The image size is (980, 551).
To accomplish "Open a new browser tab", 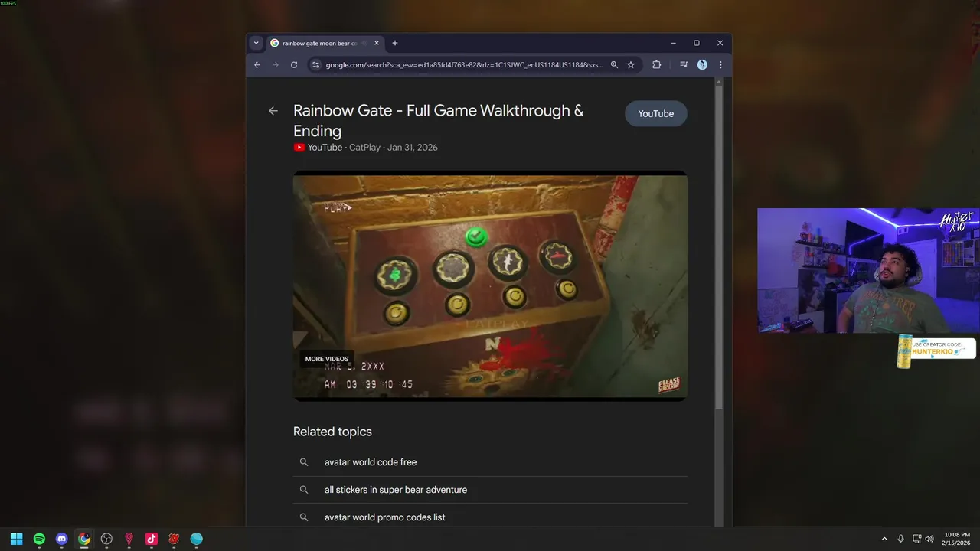I will (x=395, y=44).
